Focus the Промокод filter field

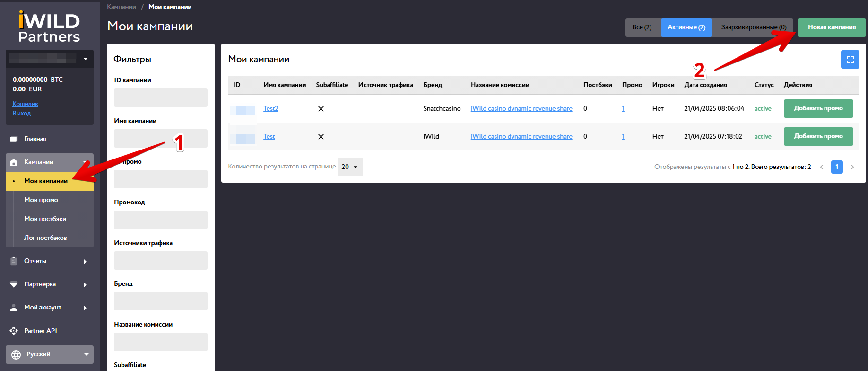pos(161,220)
